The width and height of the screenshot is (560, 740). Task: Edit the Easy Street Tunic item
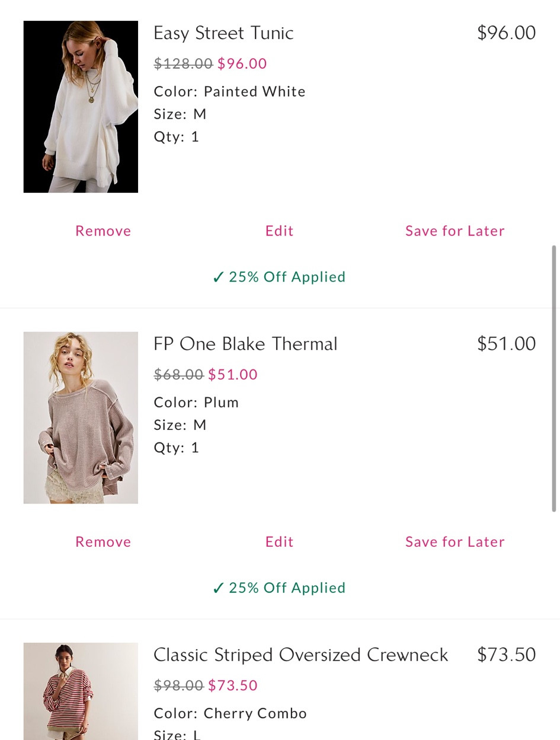(279, 231)
